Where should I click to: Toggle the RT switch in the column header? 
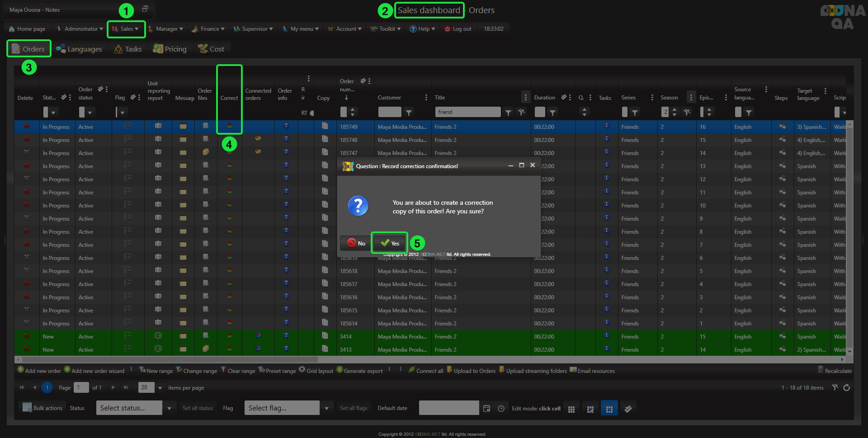pos(311,113)
